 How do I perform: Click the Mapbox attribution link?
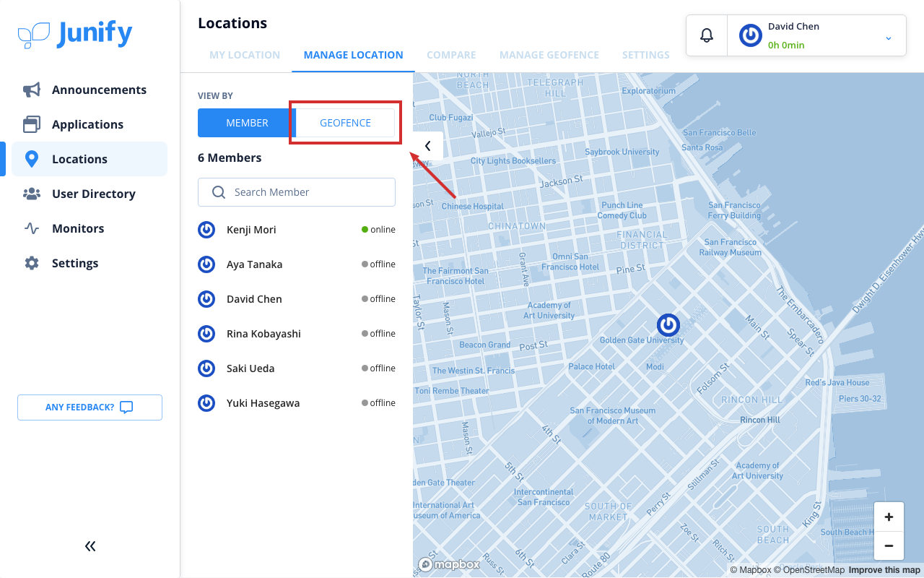(751, 570)
